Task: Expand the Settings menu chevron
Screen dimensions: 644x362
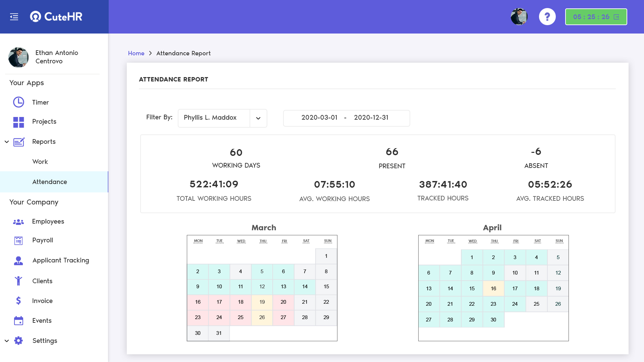Action: 7,341
